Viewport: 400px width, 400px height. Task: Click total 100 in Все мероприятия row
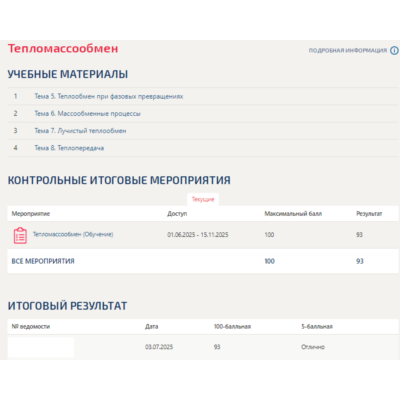(x=270, y=261)
